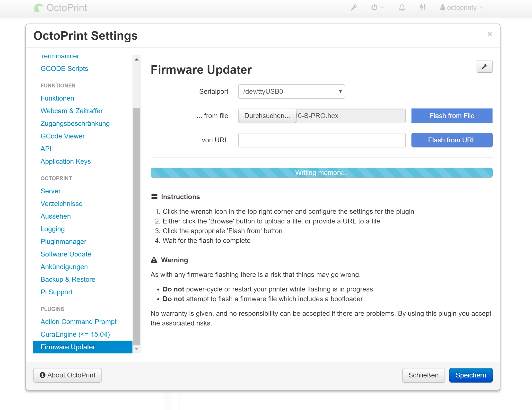The width and height of the screenshot is (532, 410).
Task: Open GCode Viewer settings
Action: tap(63, 136)
